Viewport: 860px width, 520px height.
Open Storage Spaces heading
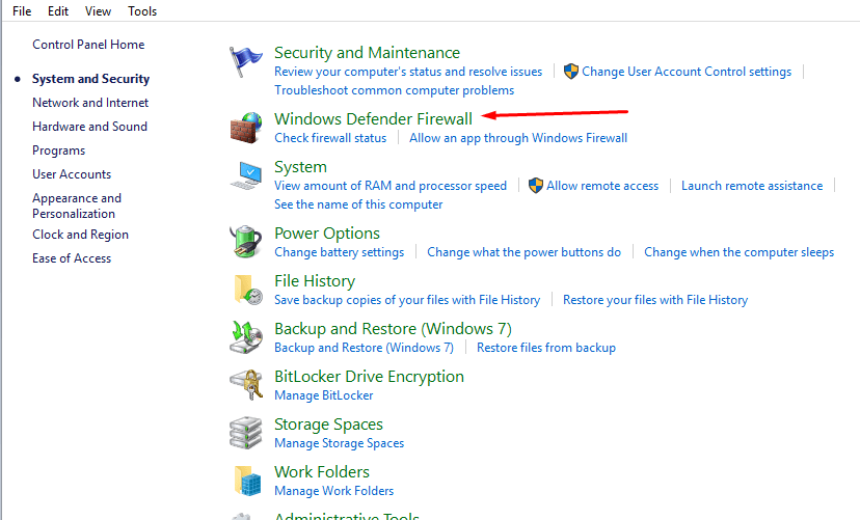(x=329, y=424)
